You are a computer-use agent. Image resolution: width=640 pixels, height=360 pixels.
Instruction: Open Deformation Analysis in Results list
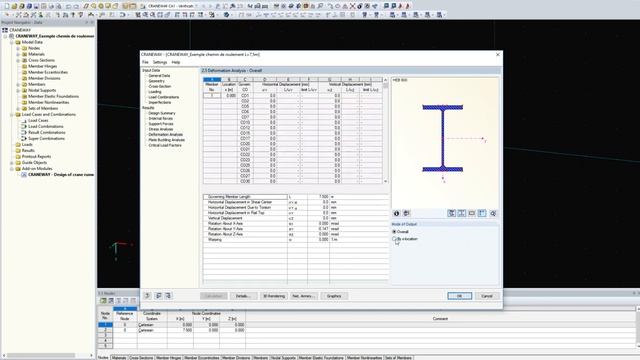[x=166, y=134]
